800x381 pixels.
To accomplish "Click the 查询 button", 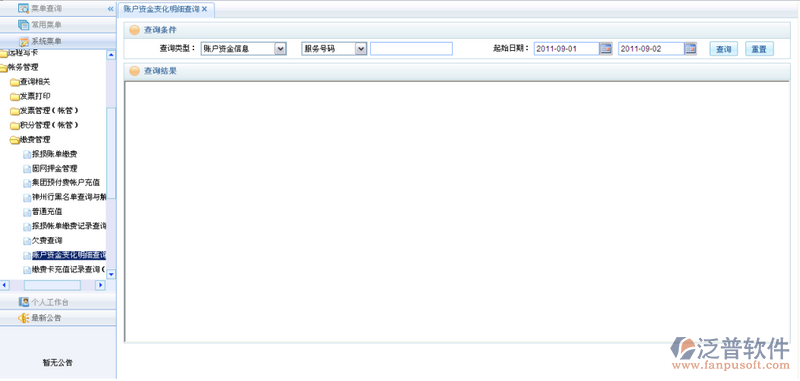I will tap(723, 49).
